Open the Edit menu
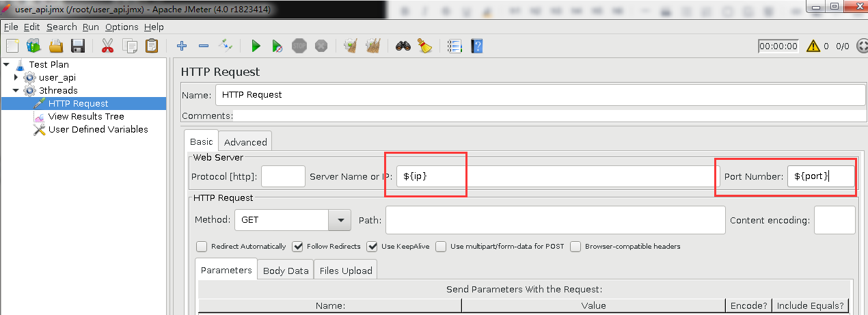Viewport: 868px width, 315px height. 32,27
